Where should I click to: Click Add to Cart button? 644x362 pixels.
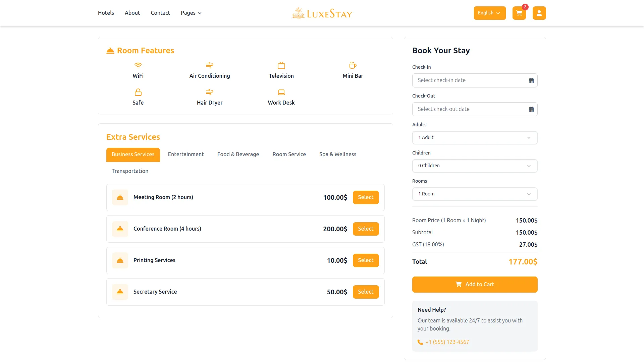pos(475,285)
